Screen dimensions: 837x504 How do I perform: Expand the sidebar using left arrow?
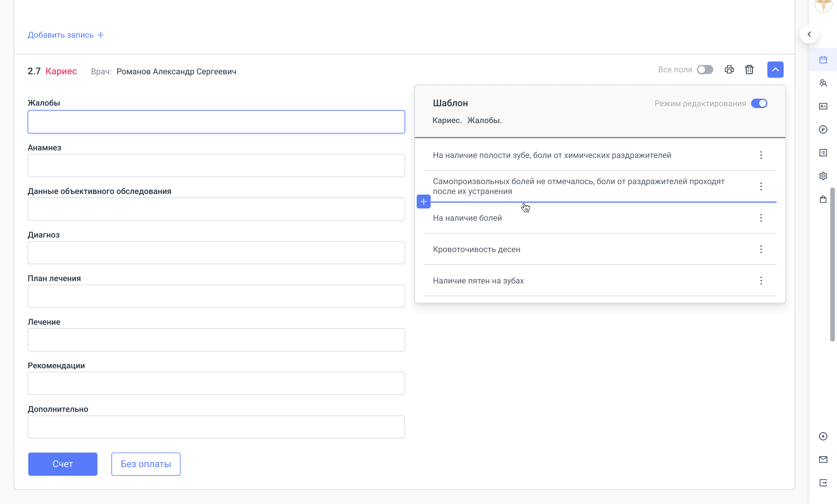tap(809, 34)
